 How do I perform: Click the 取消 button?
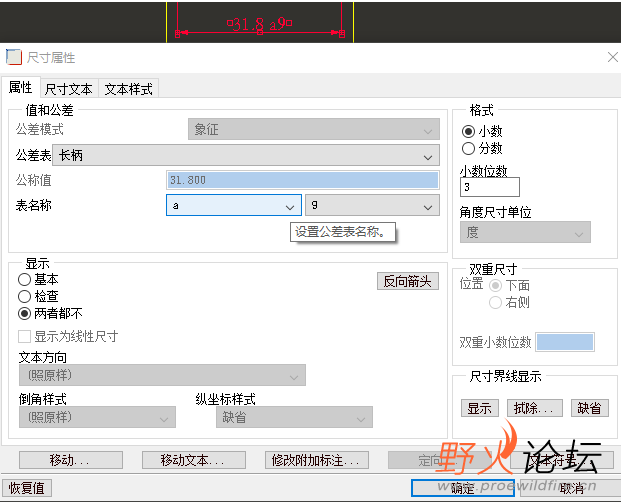tap(571, 488)
